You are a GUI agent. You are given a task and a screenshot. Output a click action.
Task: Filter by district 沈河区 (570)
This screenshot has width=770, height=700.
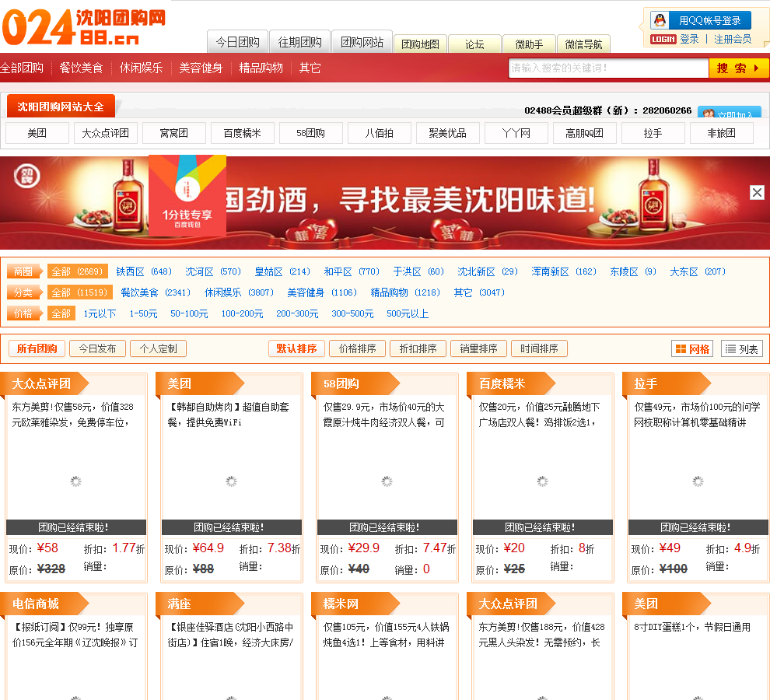[213, 271]
